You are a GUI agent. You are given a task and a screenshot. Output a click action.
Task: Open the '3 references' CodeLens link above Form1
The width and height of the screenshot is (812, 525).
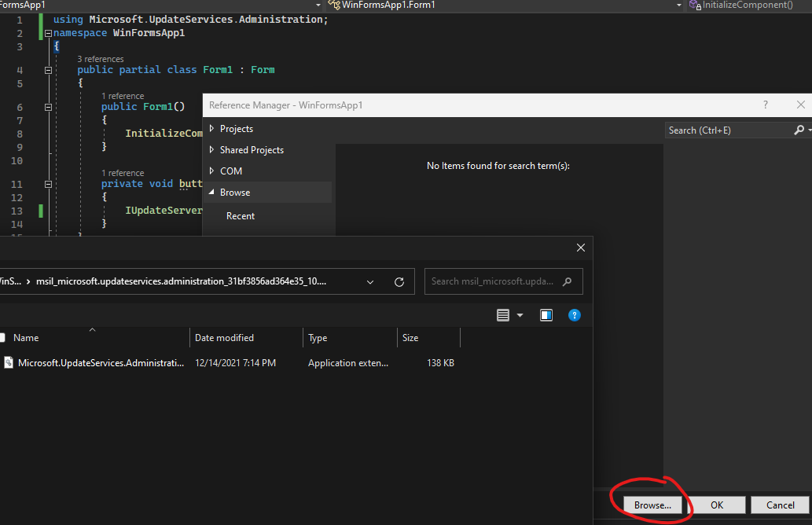100,58
